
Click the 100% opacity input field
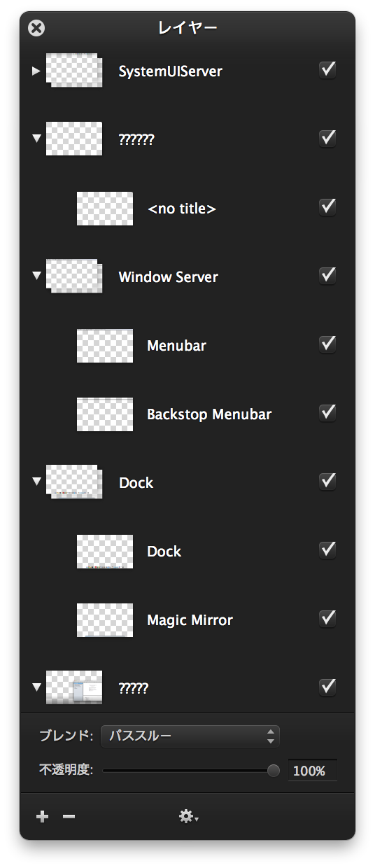[313, 771]
